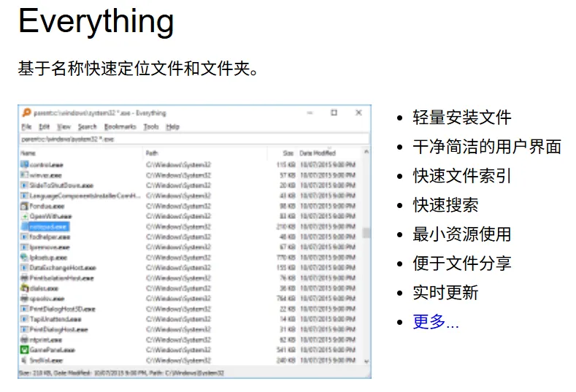This screenshot has height=392, width=576.
Task: Select the control.exe file name
Action: pos(46,165)
